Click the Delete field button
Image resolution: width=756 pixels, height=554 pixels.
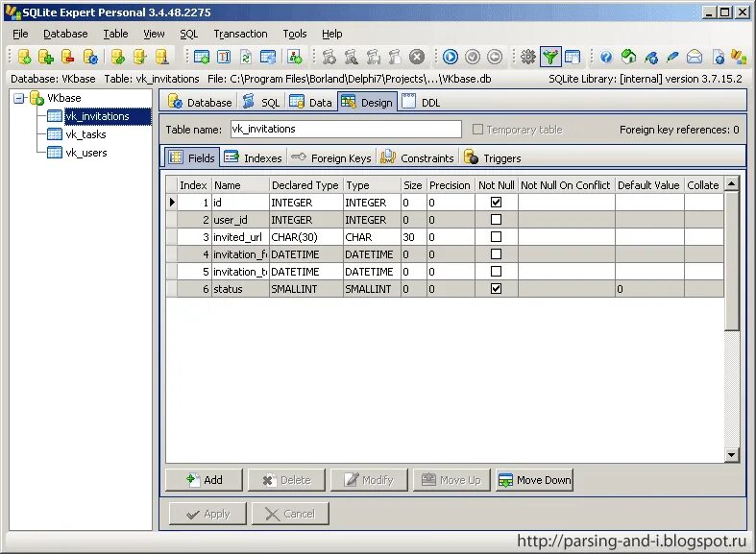286,480
